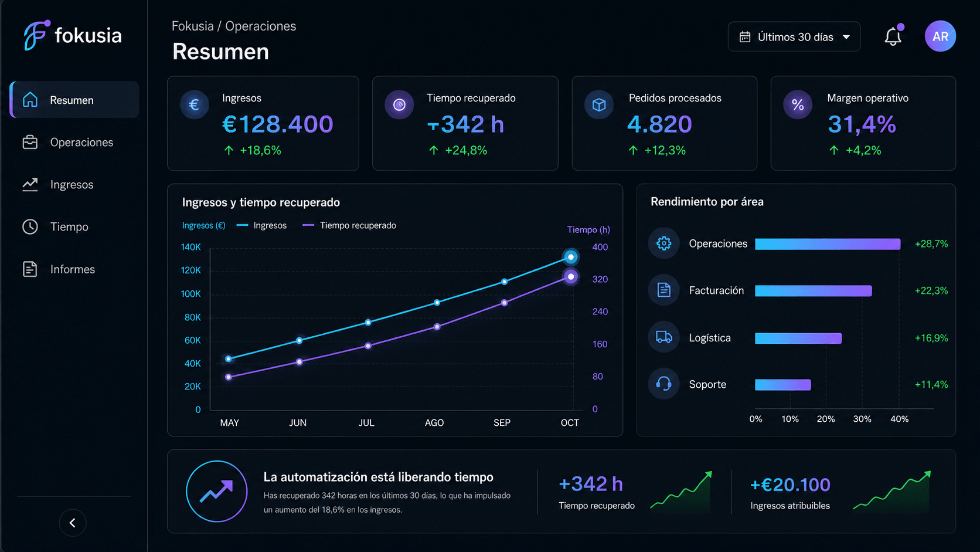Click the trending arrow circle icon
The image size is (980, 552).
pyautogui.click(x=217, y=492)
